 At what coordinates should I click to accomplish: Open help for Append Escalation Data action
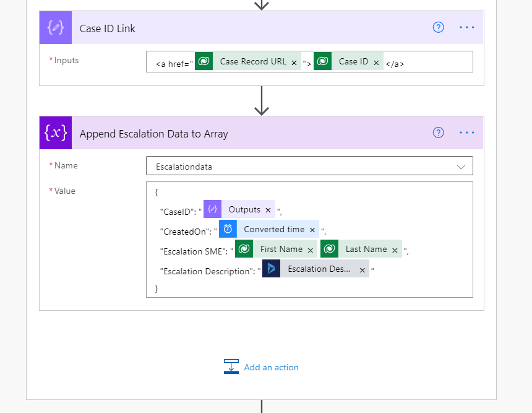coord(439,133)
